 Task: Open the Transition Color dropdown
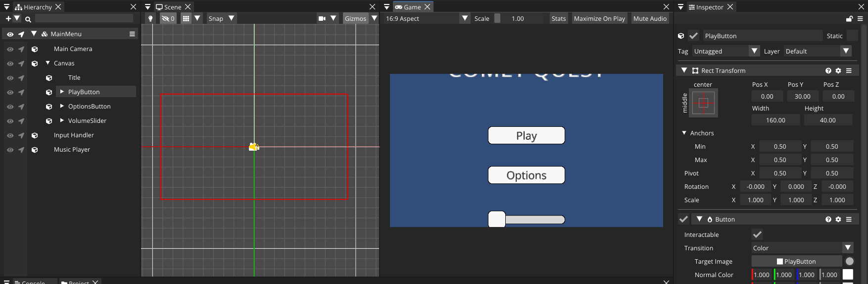point(802,248)
